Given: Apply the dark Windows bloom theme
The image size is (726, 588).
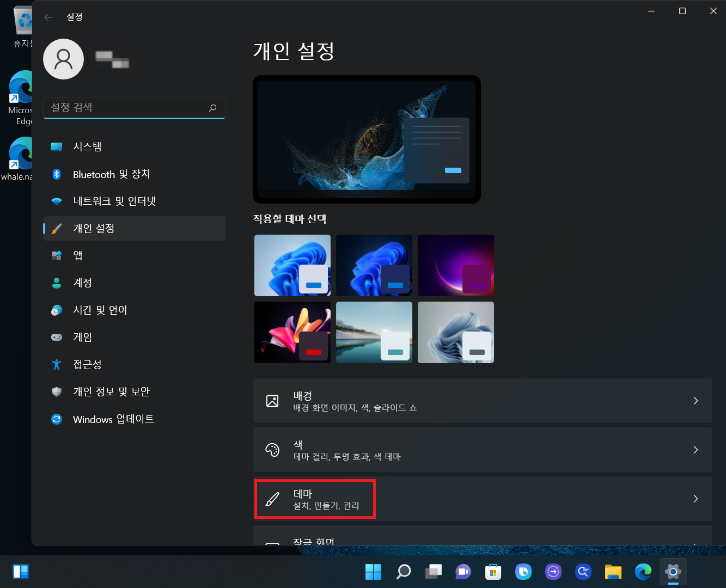Looking at the screenshot, I should [374, 265].
